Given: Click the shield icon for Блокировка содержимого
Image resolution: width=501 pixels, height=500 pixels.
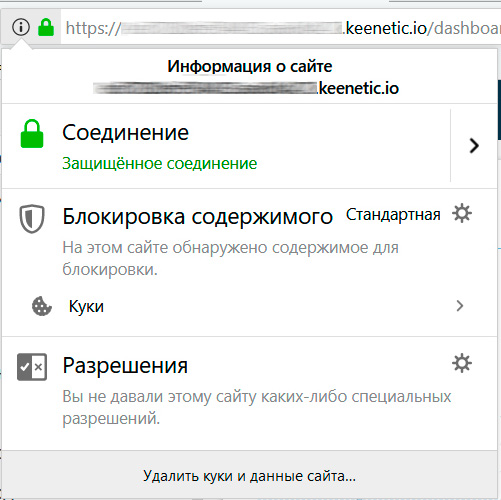Looking at the screenshot, I should (32, 219).
